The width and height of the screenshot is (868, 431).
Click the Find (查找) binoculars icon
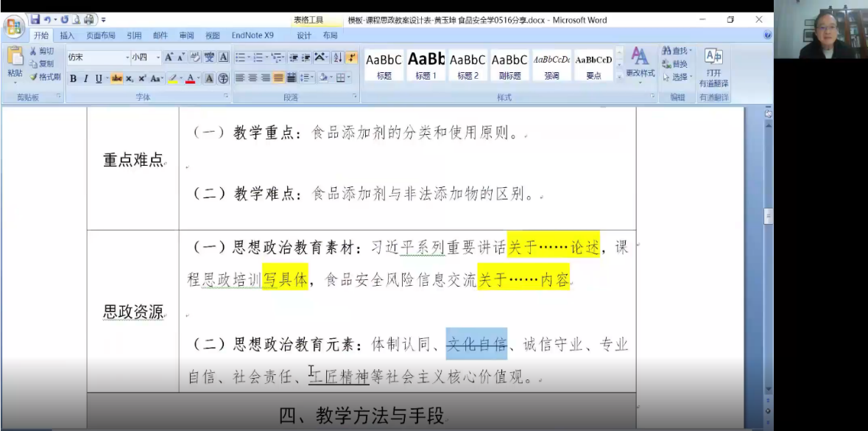tap(677, 51)
